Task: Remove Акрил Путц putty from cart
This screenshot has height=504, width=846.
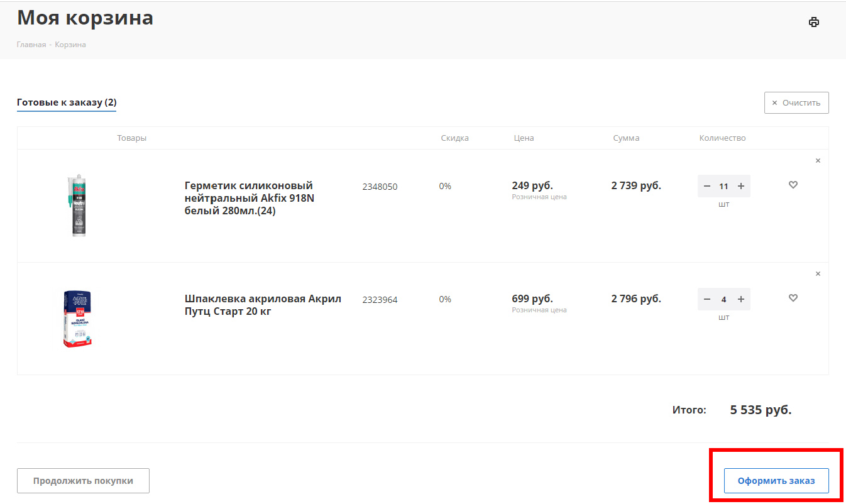Action: [x=818, y=274]
